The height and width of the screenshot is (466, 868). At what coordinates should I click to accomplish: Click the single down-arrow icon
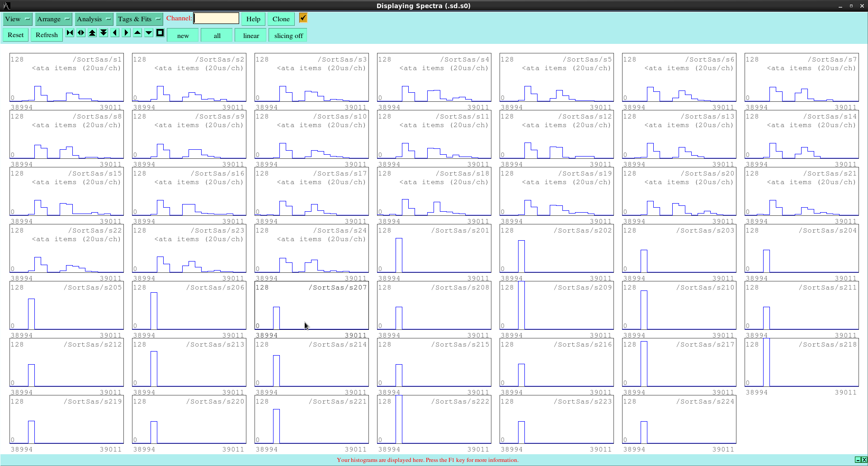point(149,33)
